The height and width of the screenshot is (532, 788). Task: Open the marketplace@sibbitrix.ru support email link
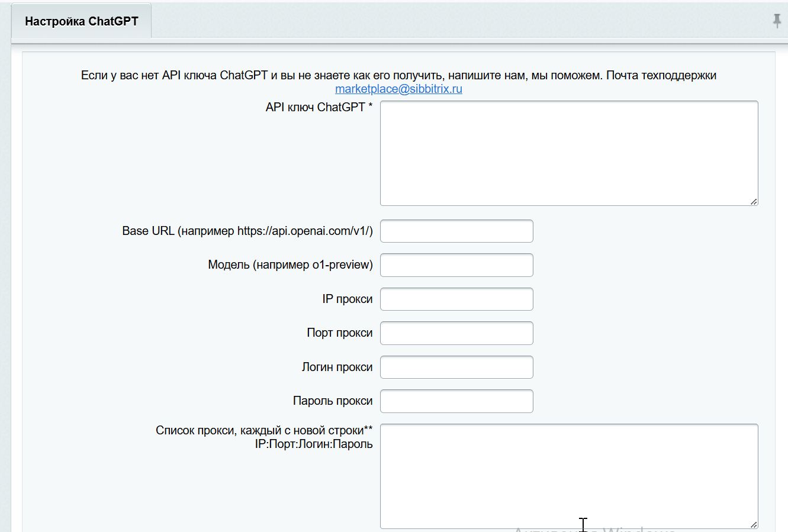(x=400, y=89)
